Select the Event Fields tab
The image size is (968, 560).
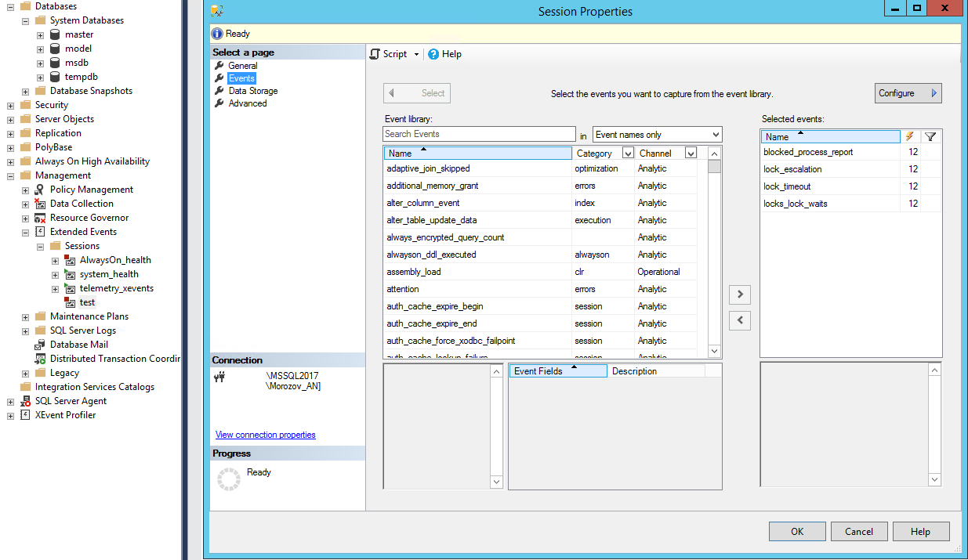coord(557,370)
